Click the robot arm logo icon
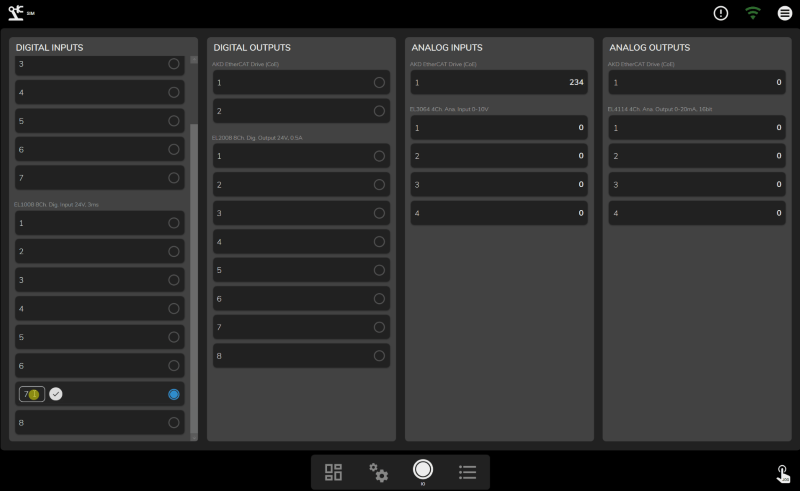 coord(16,13)
